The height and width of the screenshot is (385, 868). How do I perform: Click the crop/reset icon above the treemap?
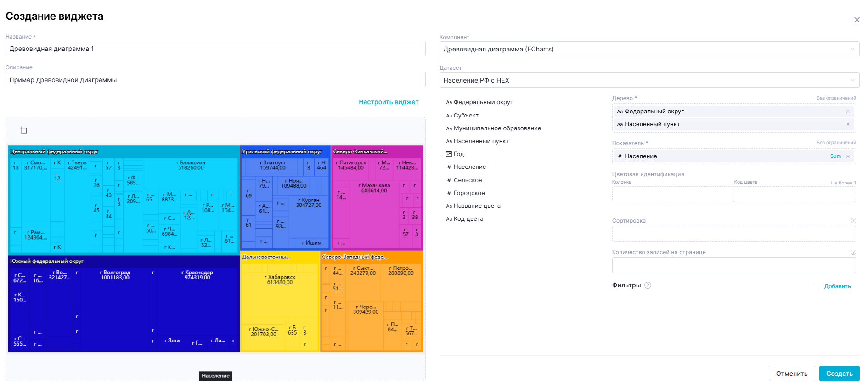(23, 130)
